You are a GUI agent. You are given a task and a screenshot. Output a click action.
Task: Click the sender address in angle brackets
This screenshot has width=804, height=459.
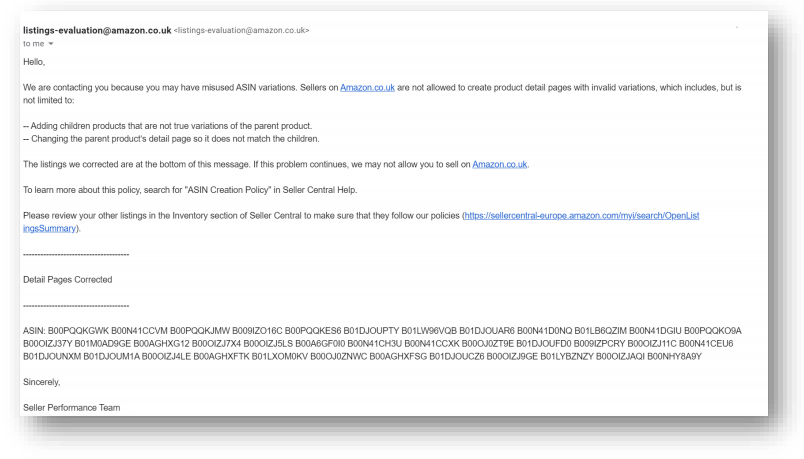241,31
